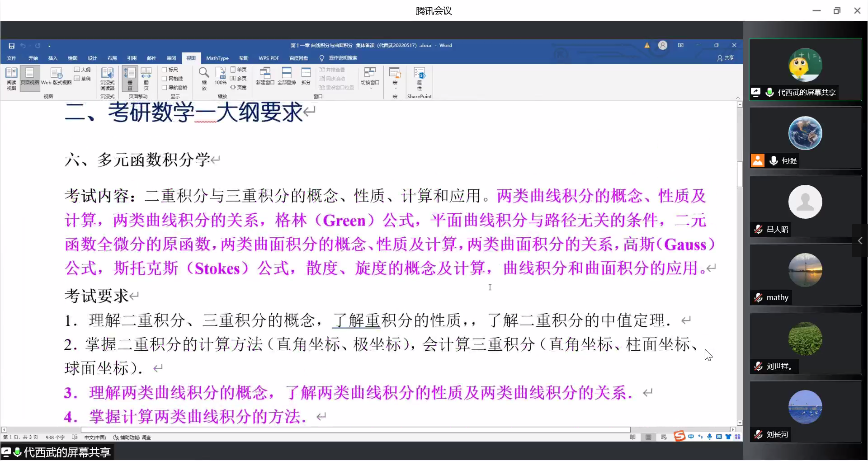Check the 导航窗格 navigation pane box

(x=165, y=88)
